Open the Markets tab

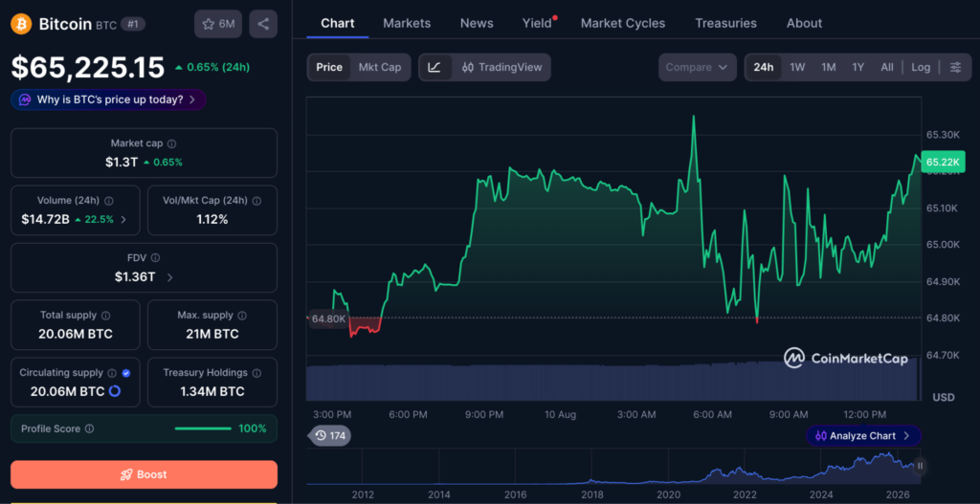coord(407,24)
